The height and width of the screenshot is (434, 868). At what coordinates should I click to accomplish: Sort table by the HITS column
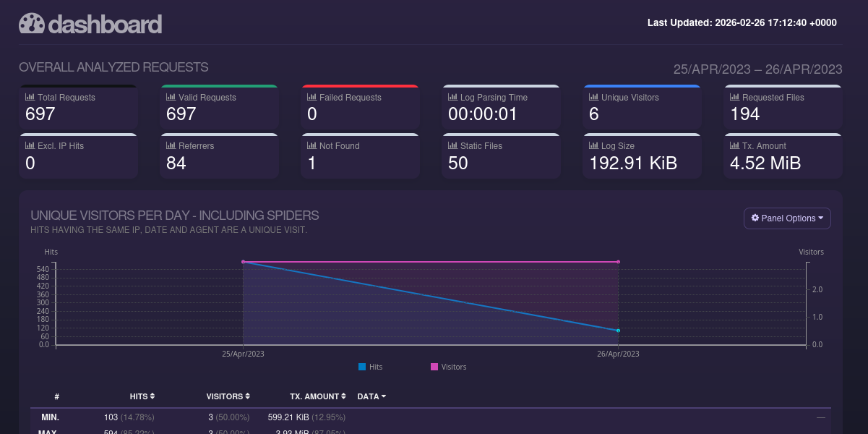142,396
